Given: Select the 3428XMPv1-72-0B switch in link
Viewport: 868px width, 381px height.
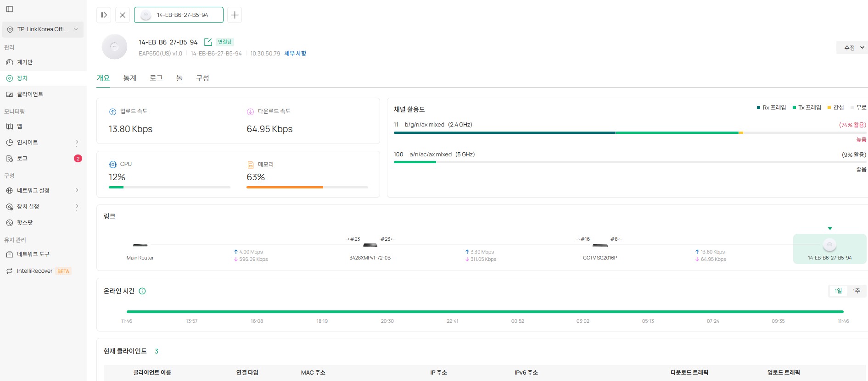Looking at the screenshot, I should click(x=370, y=245).
